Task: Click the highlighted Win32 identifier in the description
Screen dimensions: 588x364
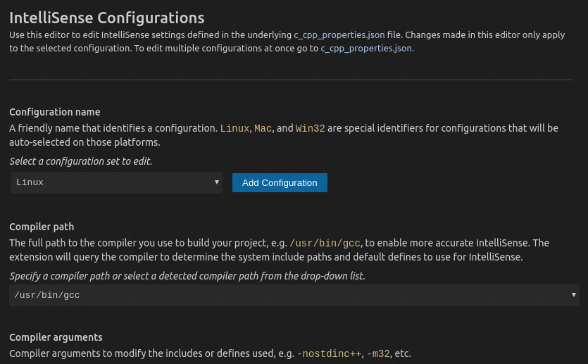Action: (309, 128)
